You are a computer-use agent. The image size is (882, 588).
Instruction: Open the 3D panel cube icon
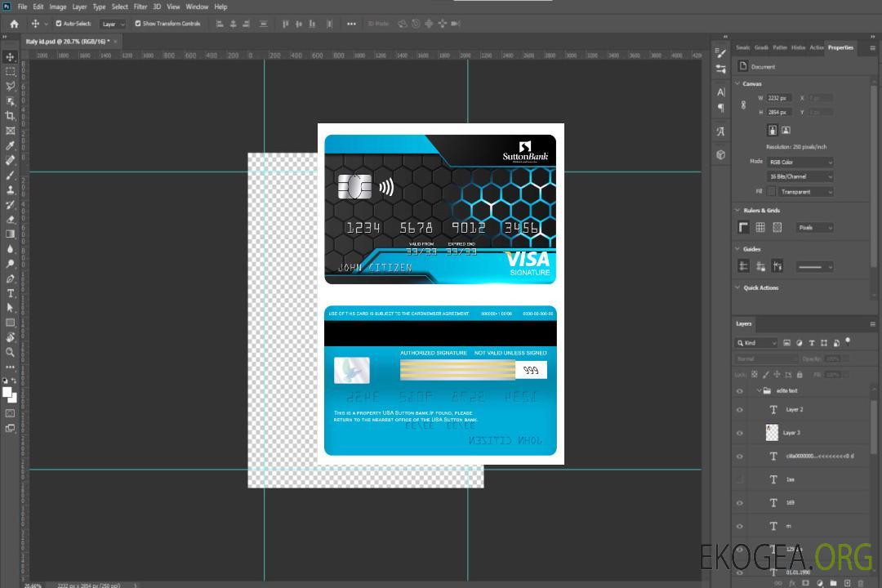click(721, 154)
